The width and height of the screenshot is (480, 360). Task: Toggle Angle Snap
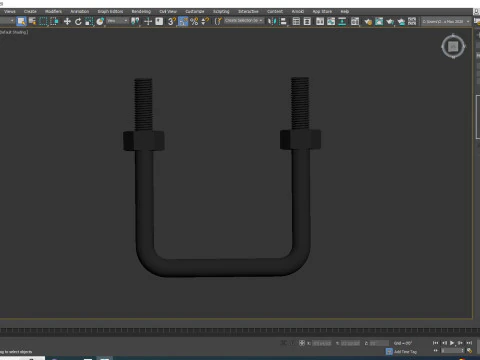pyautogui.click(x=183, y=21)
